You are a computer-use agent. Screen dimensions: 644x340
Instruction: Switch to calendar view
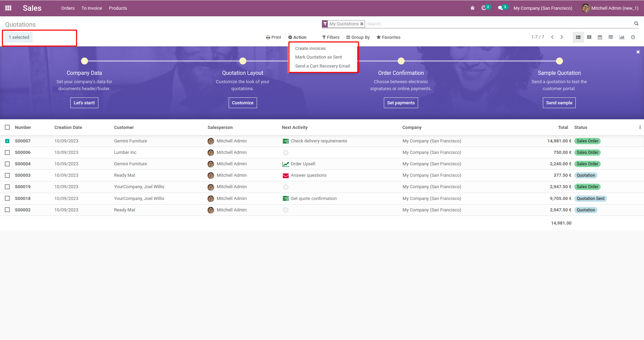tap(600, 37)
